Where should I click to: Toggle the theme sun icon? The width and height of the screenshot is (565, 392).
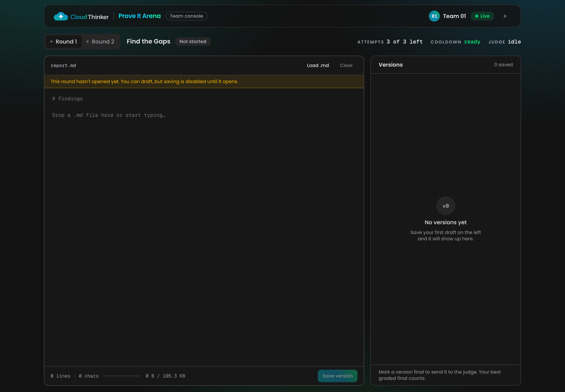[x=505, y=16]
